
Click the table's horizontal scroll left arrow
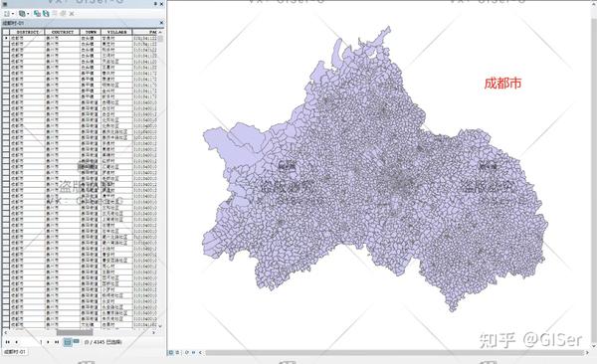coord(5,332)
